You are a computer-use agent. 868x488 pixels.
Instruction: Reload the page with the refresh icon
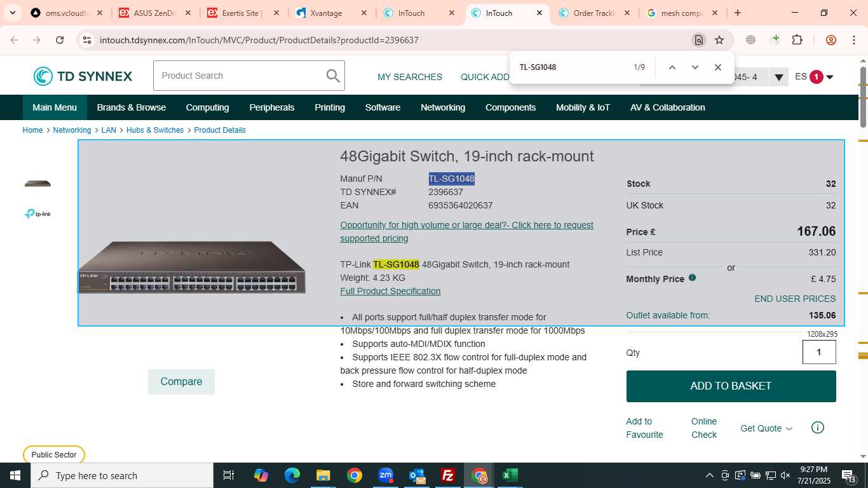[x=60, y=40]
